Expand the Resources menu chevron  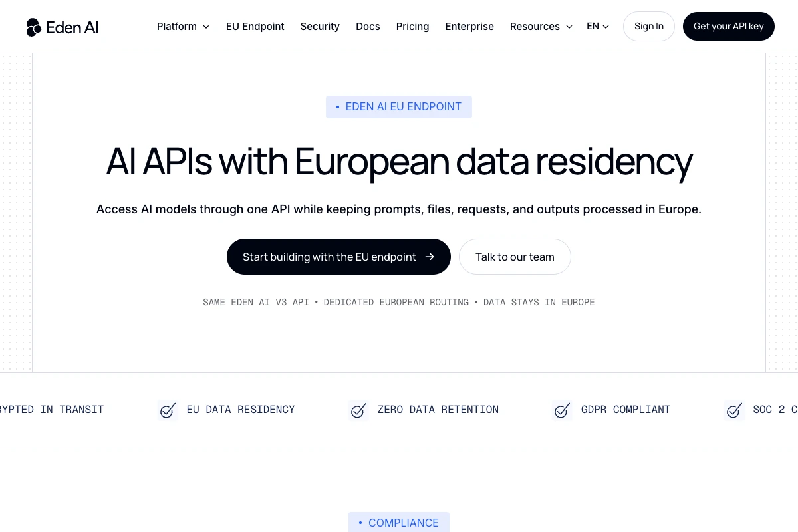click(569, 27)
